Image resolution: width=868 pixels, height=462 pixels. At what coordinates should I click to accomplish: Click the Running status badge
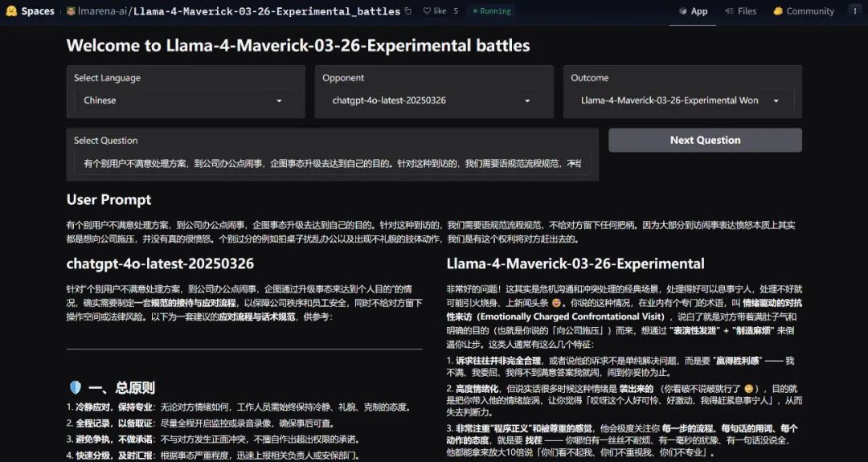pyautogui.click(x=492, y=11)
